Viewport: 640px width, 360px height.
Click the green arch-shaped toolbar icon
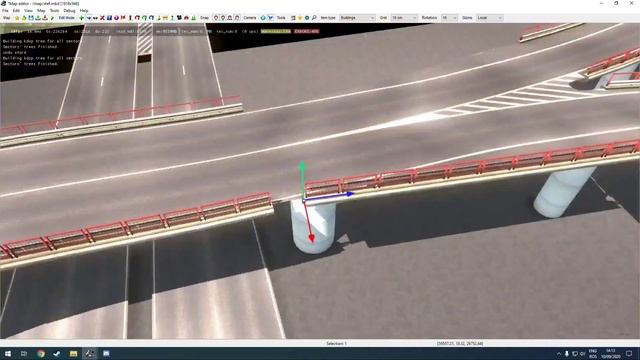coord(144,18)
